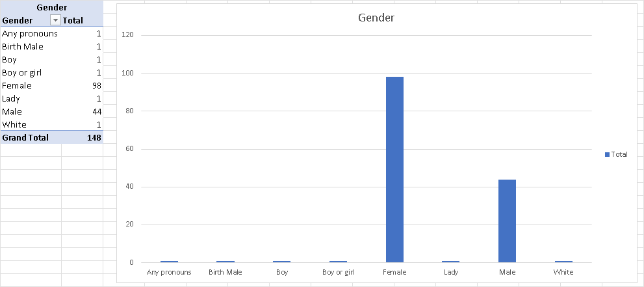Open the Gender filter dropdown arrow
The width and height of the screenshot is (644, 287).
55,20
